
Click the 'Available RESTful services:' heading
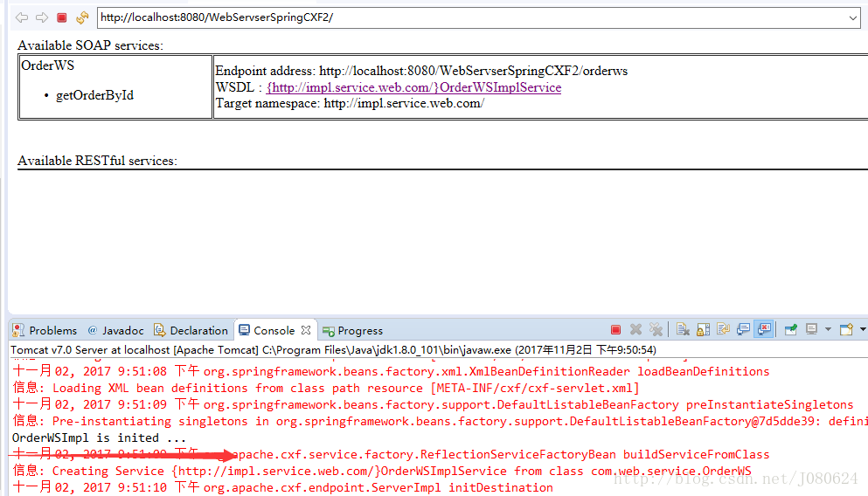point(97,161)
